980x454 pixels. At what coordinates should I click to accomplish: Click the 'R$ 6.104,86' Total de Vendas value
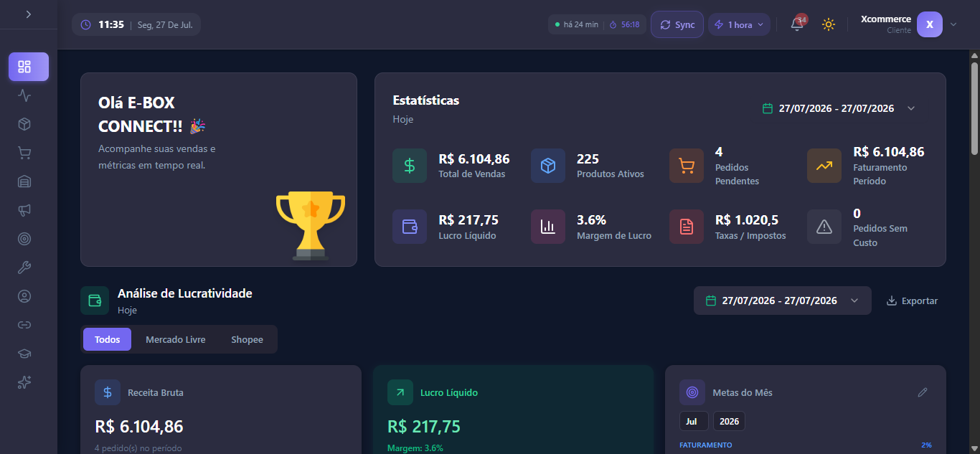pyautogui.click(x=474, y=159)
